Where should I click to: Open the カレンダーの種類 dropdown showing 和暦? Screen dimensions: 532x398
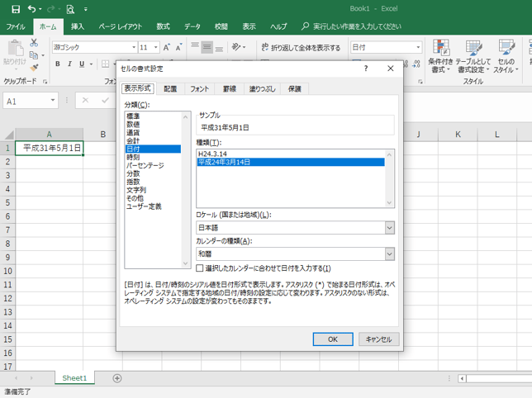pyautogui.click(x=389, y=254)
